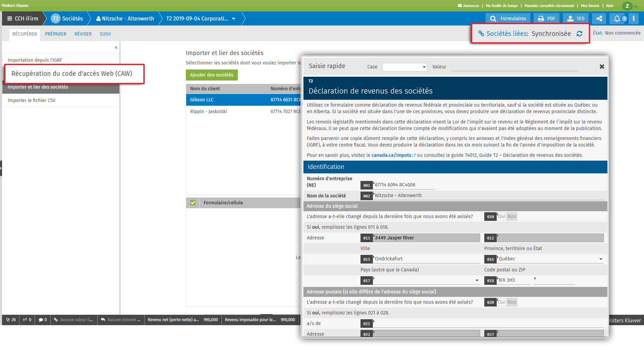Click the upload icon for TED
This screenshot has height=351, width=644.
pyautogui.click(x=570, y=19)
